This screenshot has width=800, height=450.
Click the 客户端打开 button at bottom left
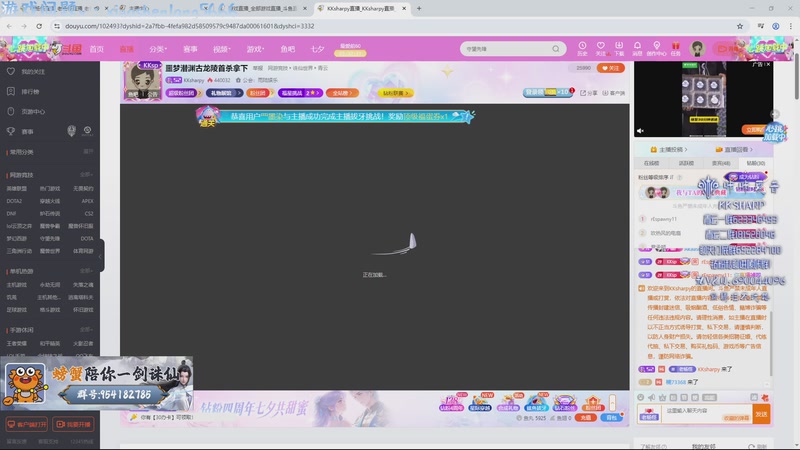tap(27, 424)
